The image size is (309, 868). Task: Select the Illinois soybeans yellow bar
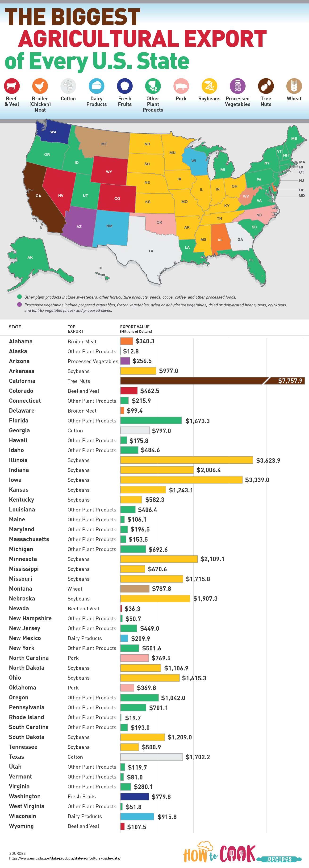(187, 460)
